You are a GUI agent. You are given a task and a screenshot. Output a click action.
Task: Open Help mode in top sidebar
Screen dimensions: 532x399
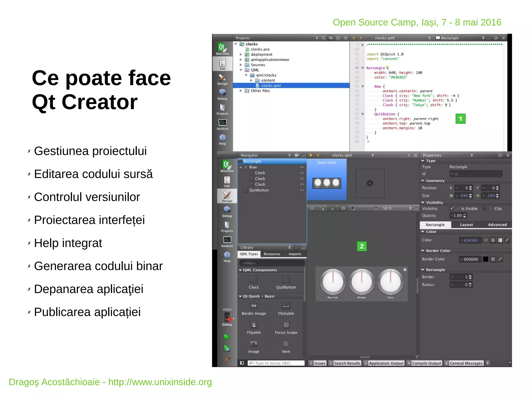(x=222, y=139)
